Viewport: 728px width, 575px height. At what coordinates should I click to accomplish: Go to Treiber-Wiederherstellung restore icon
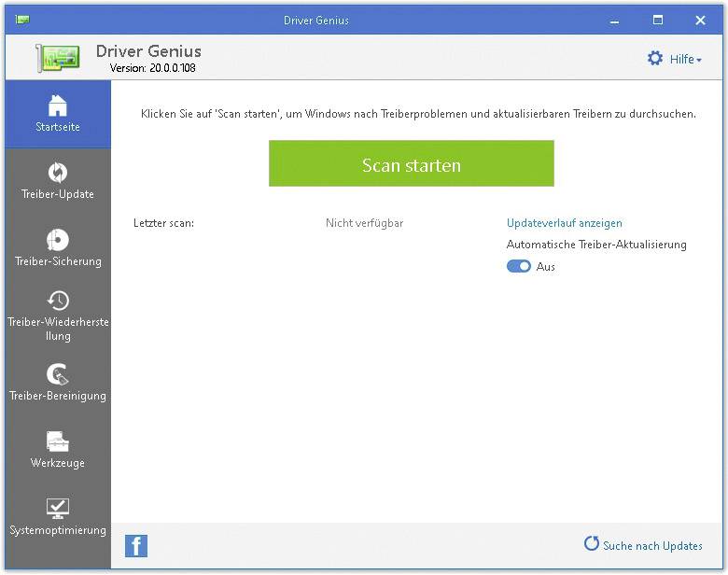coord(58,301)
